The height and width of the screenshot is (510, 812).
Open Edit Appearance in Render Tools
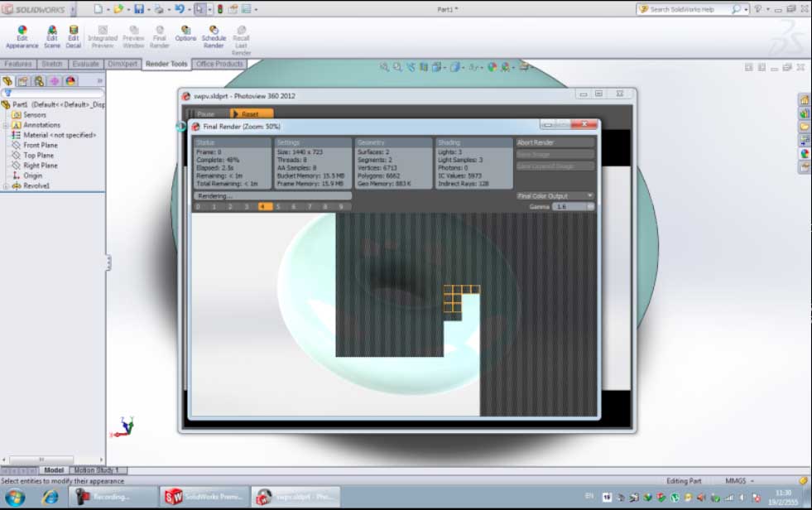[22, 37]
